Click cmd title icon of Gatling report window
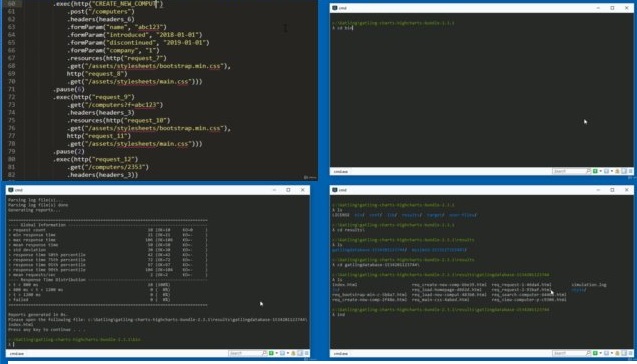This screenshot has width=637, height=364. click(11, 190)
